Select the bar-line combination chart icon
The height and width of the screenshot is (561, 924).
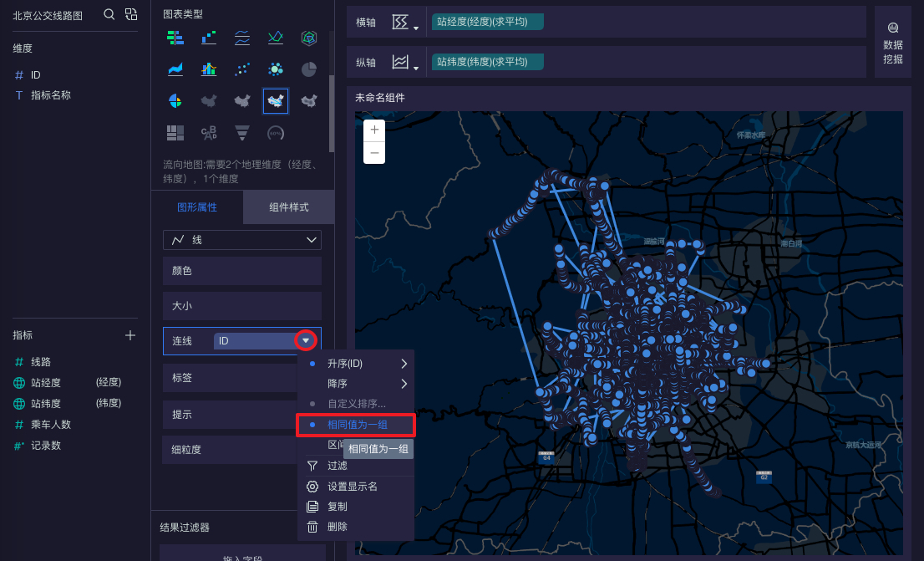209,69
